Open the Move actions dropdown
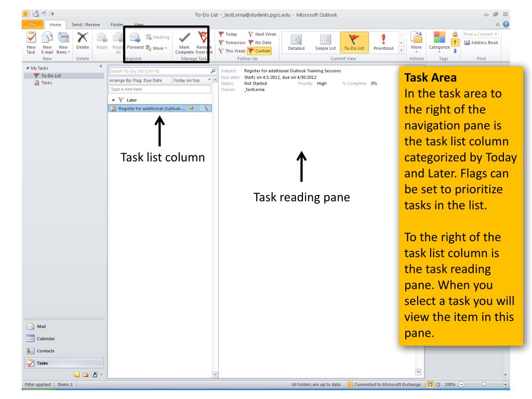532x399 pixels. (416, 43)
